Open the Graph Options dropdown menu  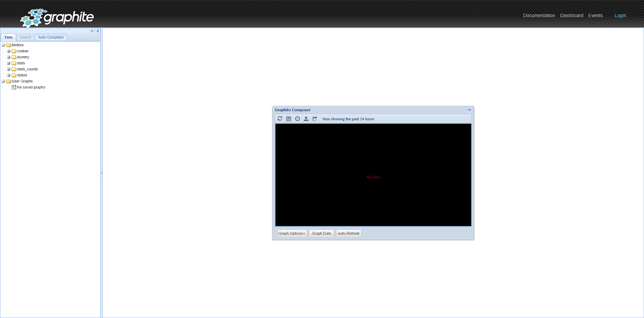pos(292,233)
